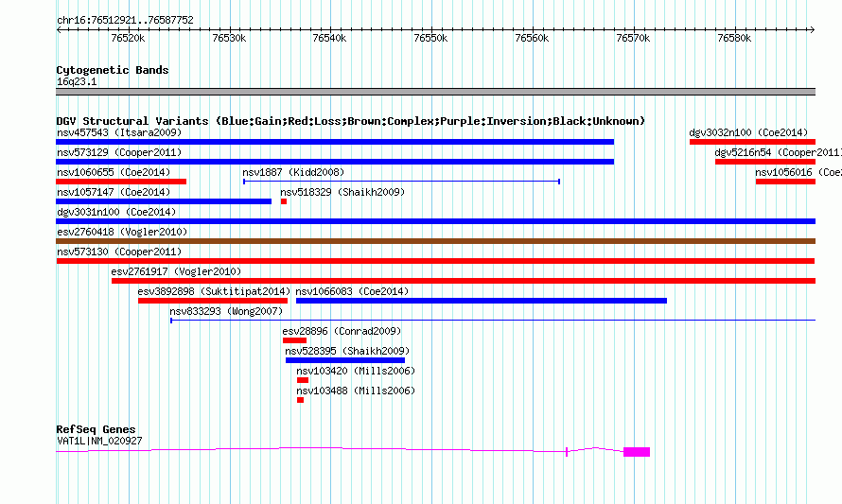Click the 'dgv5216n54 (Cooper2011)' label
This screenshot has width=842, height=504.
[x=778, y=152]
